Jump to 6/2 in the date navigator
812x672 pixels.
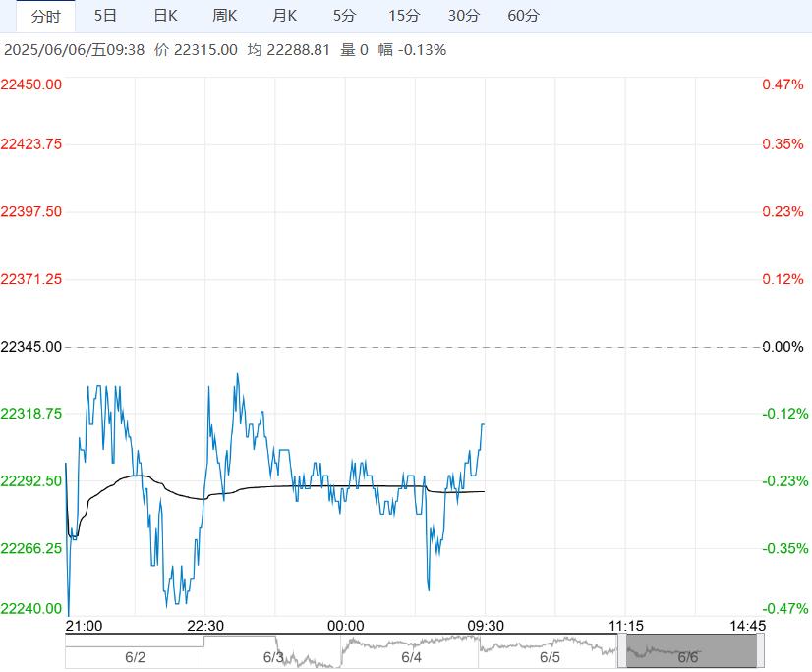(x=135, y=656)
